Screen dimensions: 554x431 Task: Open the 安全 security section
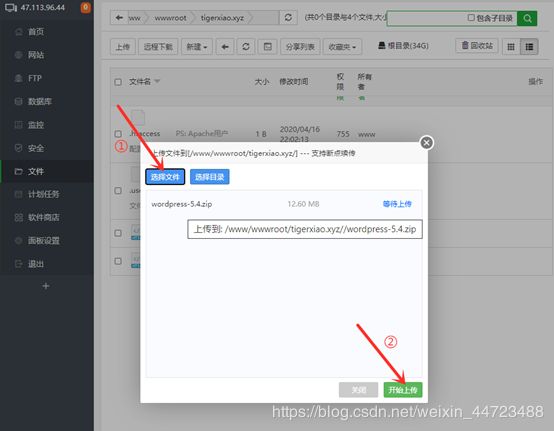(36, 148)
